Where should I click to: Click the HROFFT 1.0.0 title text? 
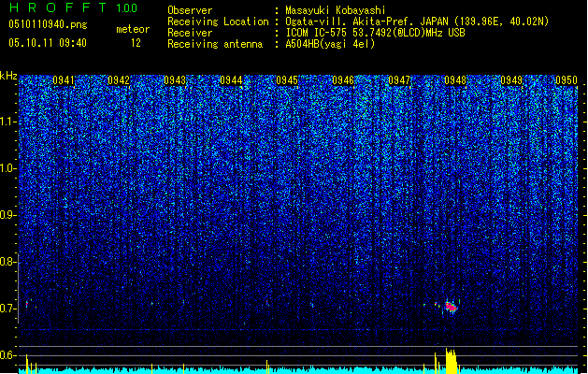click(74, 7)
